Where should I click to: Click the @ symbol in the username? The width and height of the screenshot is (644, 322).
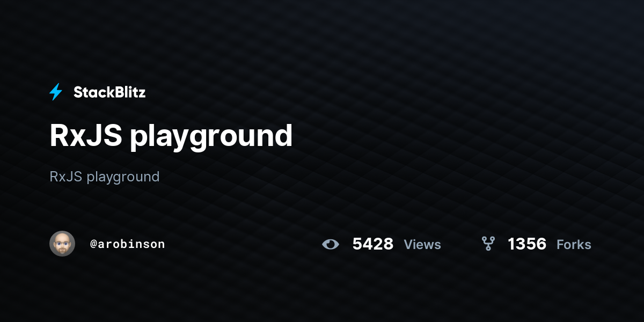point(93,244)
